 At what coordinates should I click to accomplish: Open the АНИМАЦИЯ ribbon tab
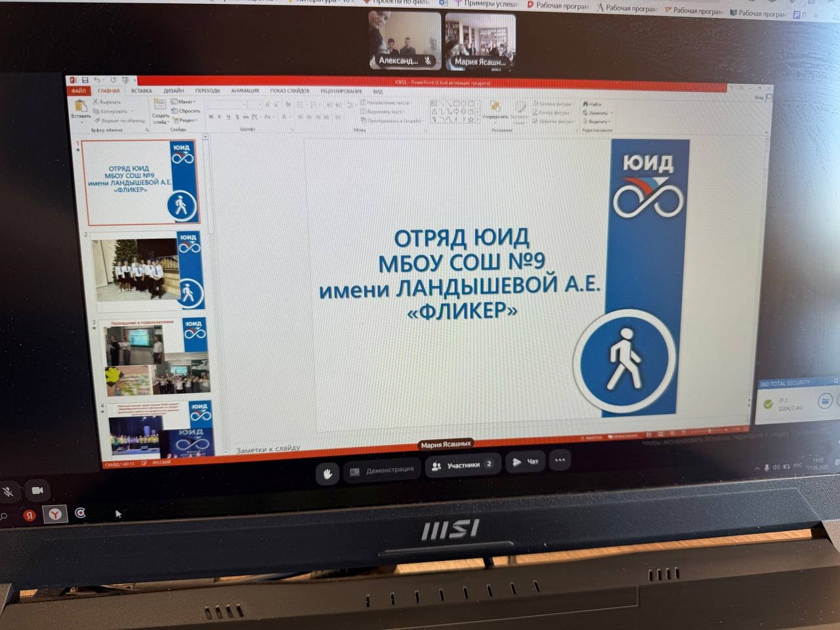(x=245, y=91)
